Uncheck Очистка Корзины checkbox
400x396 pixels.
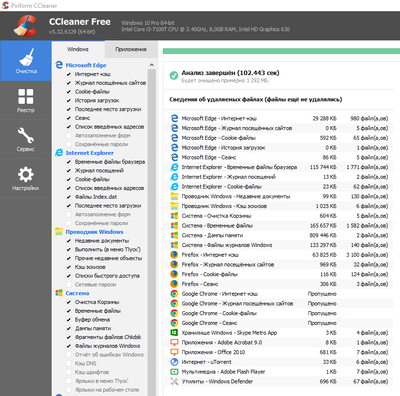[x=69, y=302]
